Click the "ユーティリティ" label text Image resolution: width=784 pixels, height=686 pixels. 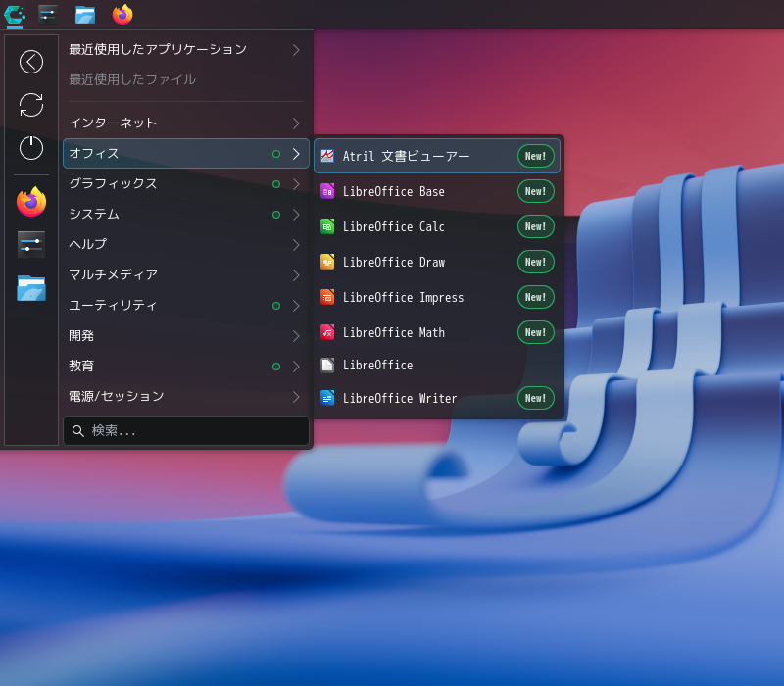(x=113, y=306)
